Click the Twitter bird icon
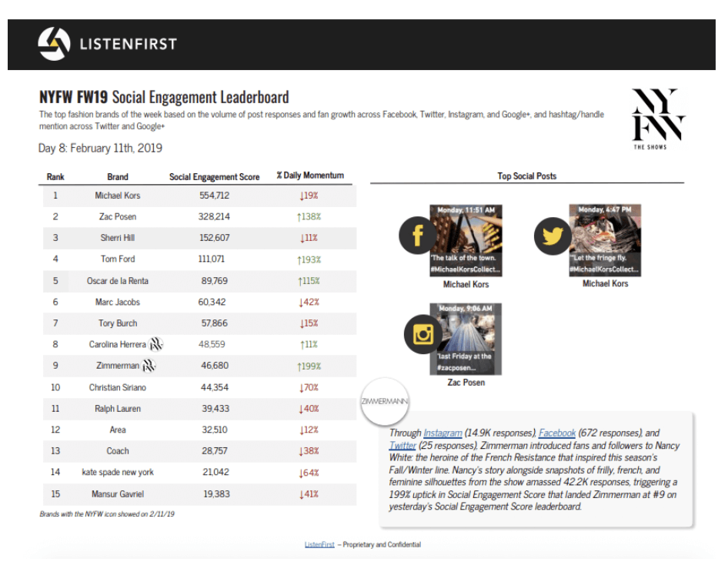Screen dimensions: 728x582 tap(553, 236)
